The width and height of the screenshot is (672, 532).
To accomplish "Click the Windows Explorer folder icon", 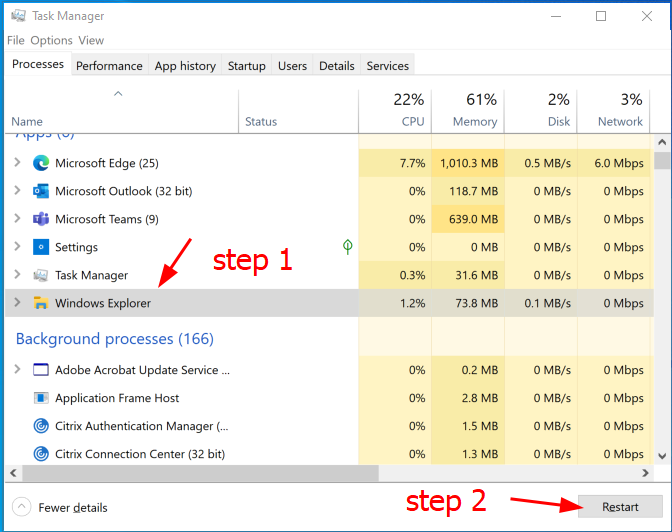I will [x=41, y=303].
